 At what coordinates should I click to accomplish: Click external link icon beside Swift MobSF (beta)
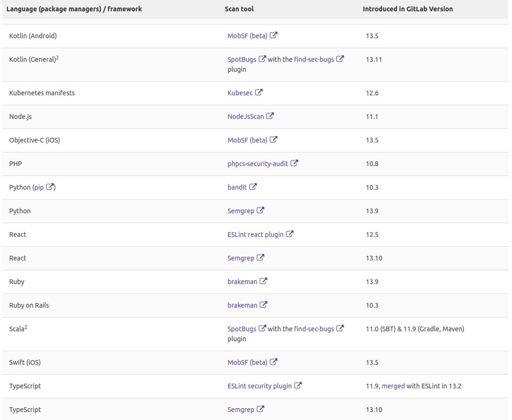pyautogui.click(x=273, y=362)
